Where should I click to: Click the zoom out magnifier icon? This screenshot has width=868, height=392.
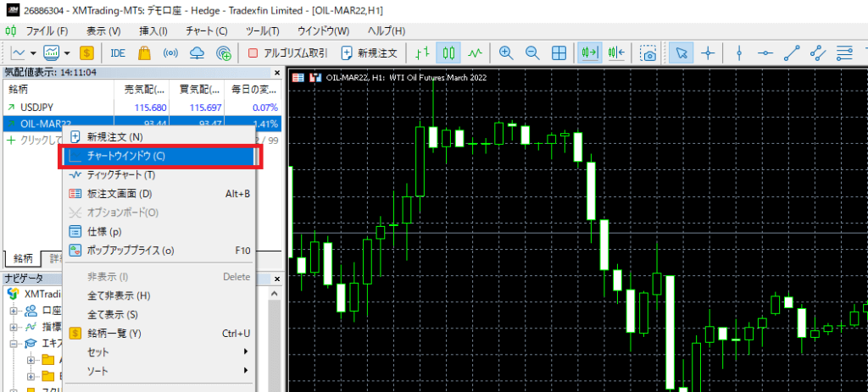(532, 53)
